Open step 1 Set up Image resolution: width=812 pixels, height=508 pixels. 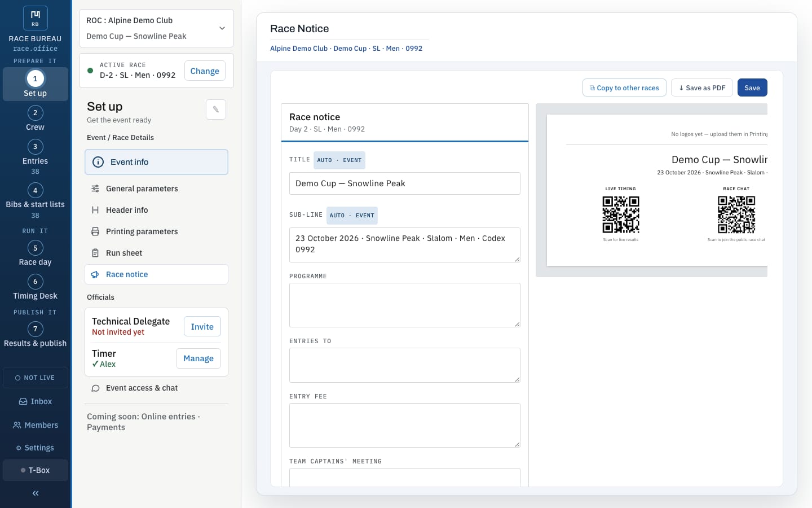click(35, 84)
